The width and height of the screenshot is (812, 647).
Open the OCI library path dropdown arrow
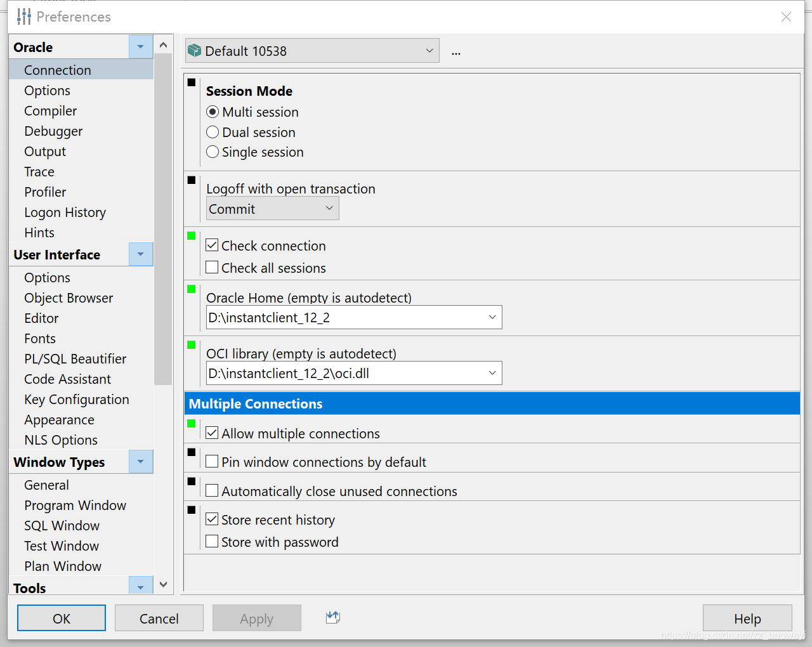point(492,373)
